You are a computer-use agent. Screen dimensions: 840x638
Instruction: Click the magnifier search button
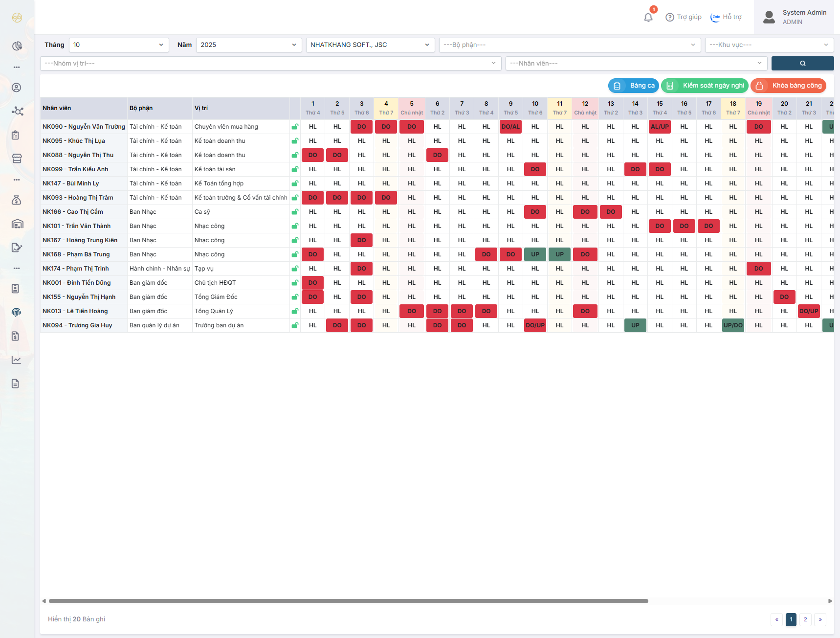click(x=802, y=64)
